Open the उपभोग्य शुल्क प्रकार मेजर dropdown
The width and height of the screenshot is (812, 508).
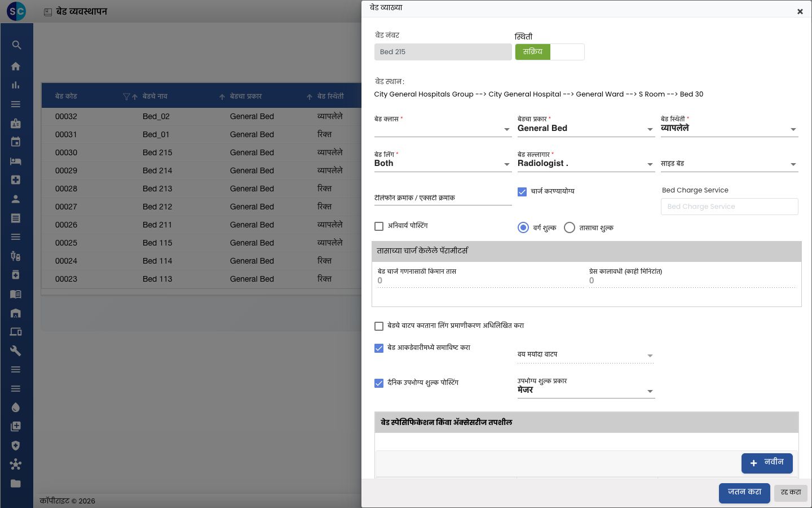tap(586, 390)
